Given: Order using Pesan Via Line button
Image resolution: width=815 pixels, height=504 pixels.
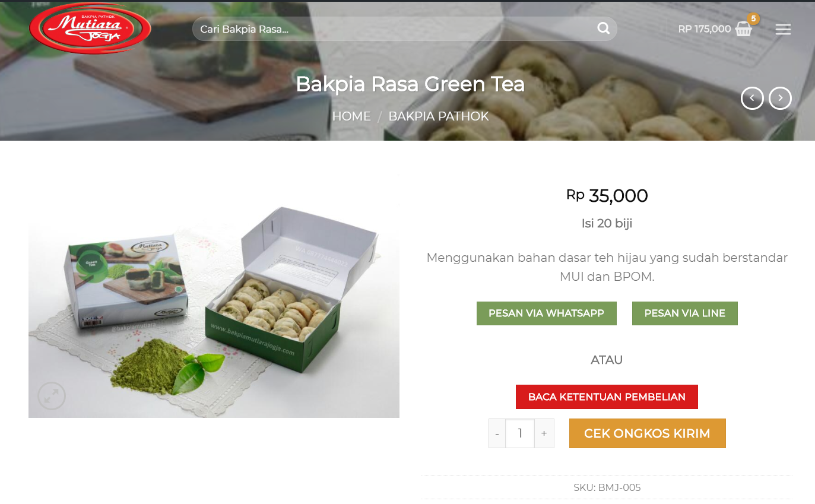Looking at the screenshot, I should coord(684,313).
